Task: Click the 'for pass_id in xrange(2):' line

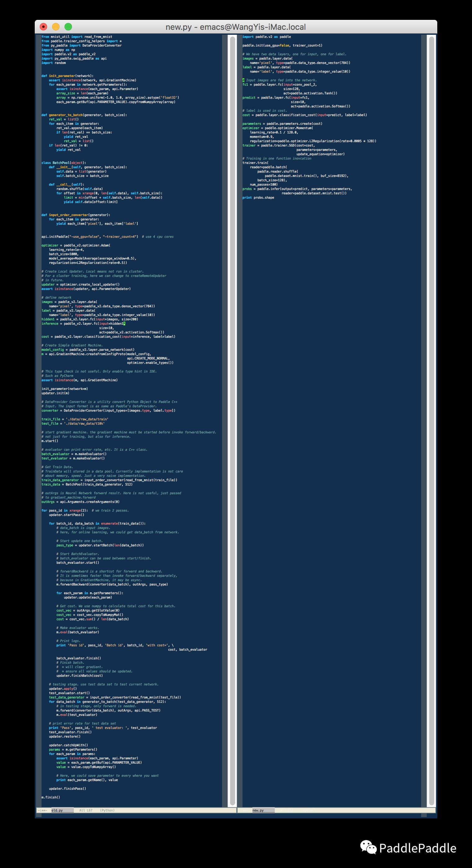Action: [x=85, y=510]
